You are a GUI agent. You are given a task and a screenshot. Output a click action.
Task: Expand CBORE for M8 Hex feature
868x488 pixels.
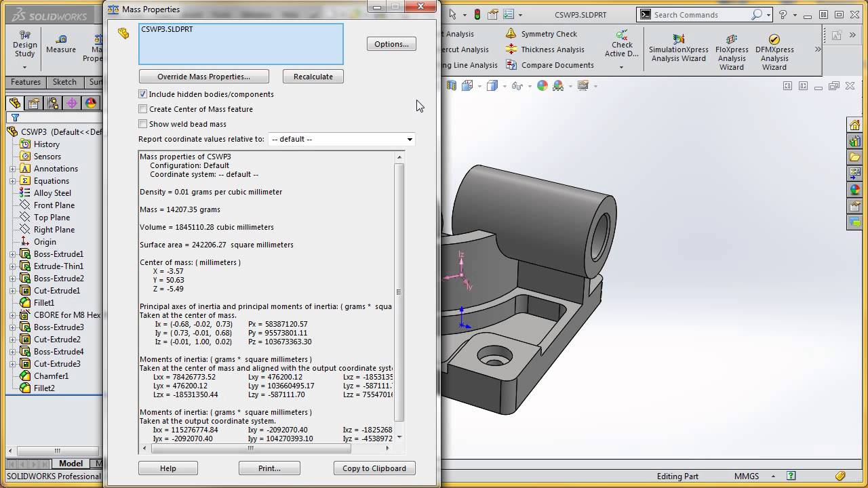(13, 315)
